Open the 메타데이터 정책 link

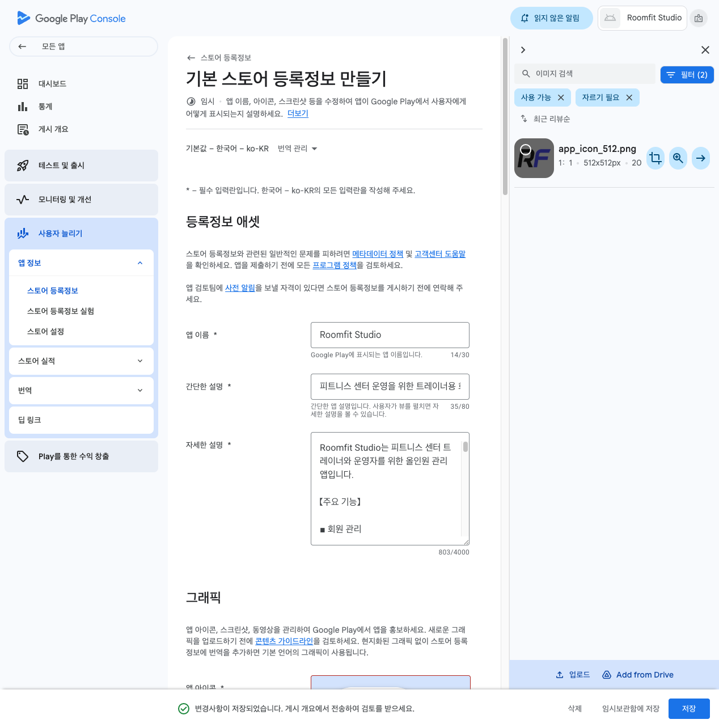(378, 254)
